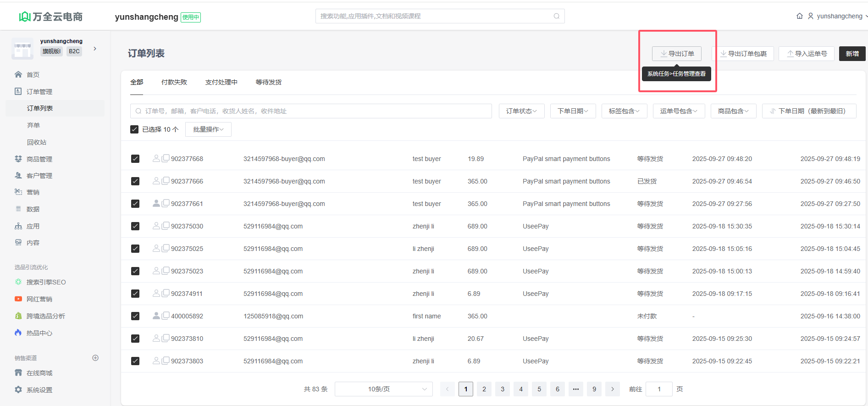
Task: Open the 10条/页 page size selector
Action: [383, 389]
